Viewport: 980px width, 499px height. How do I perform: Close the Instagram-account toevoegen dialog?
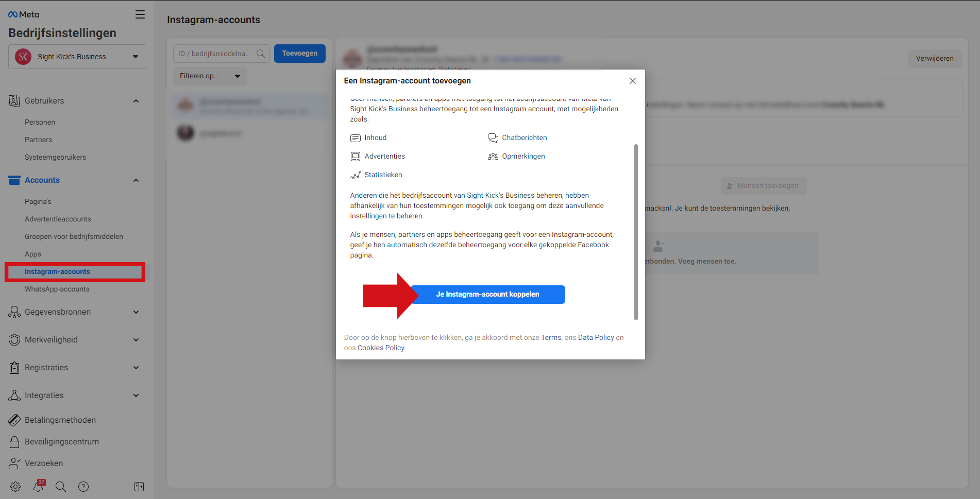coord(633,81)
